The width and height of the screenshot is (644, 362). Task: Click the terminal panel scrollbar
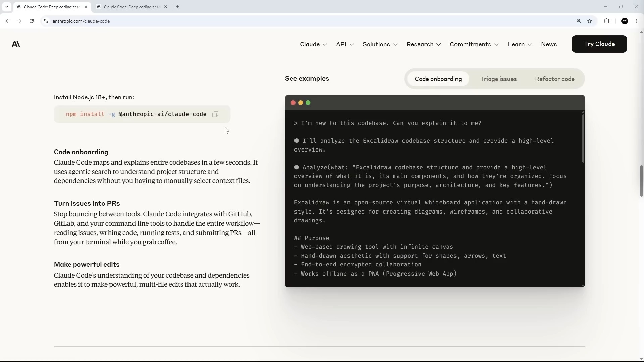click(583, 138)
